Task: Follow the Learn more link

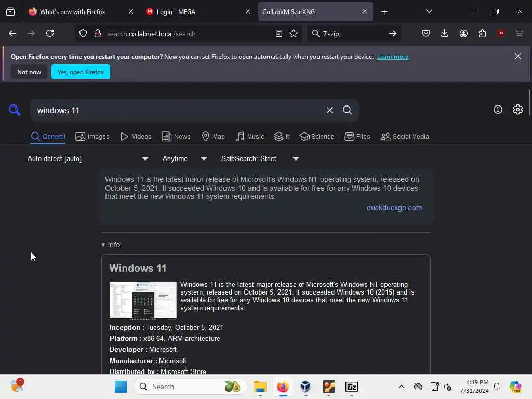Action: (x=393, y=57)
